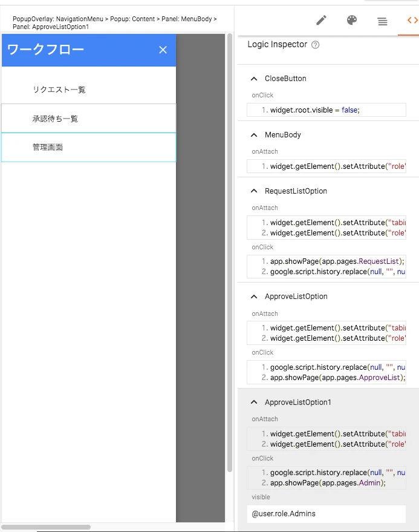Collapse the RequestListOption section chevron
Viewport: 419px width, 532px height.
point(254,191)
